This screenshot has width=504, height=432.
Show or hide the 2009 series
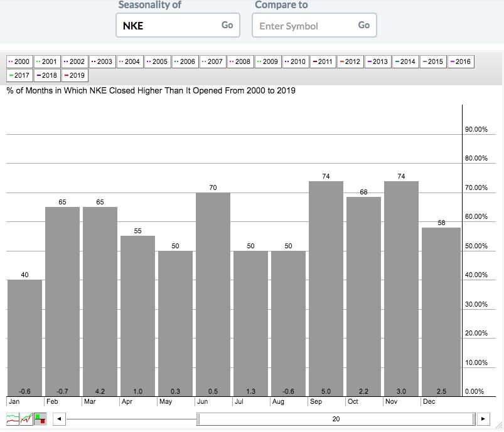pos(269,61)
